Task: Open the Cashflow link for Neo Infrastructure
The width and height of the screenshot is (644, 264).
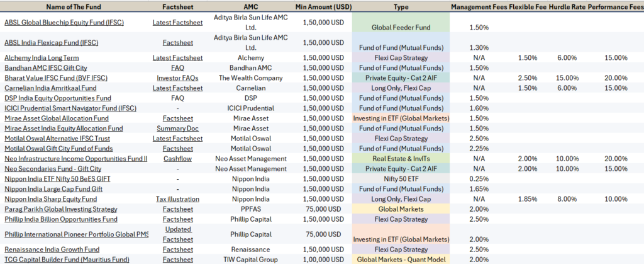Action: [x=177, y=159]
